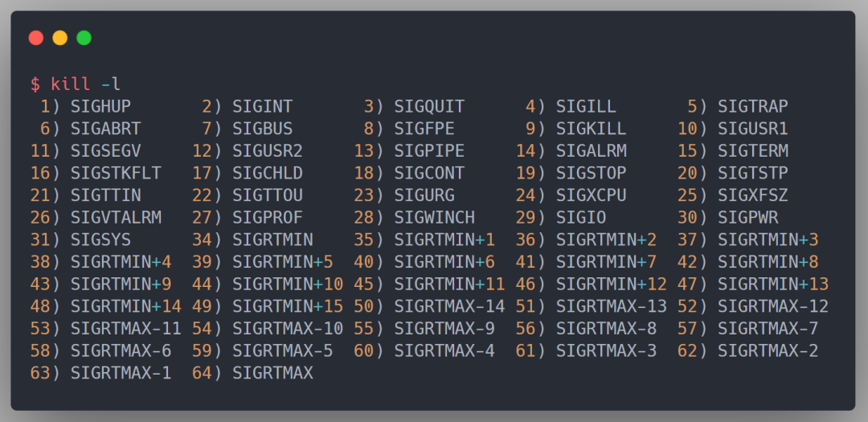Click the SIGCHLD signal entry

(x=268, y=173)
